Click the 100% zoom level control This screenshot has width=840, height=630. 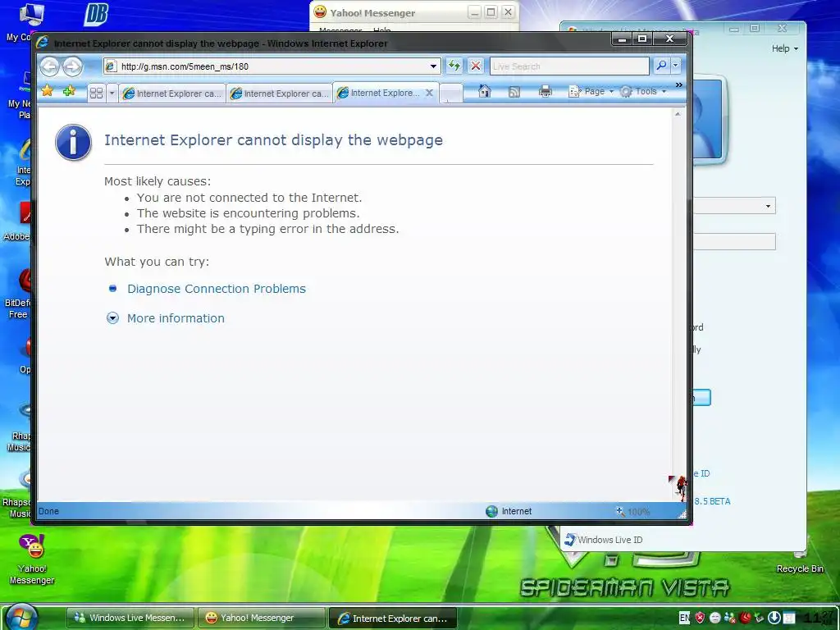click(633, 512)
